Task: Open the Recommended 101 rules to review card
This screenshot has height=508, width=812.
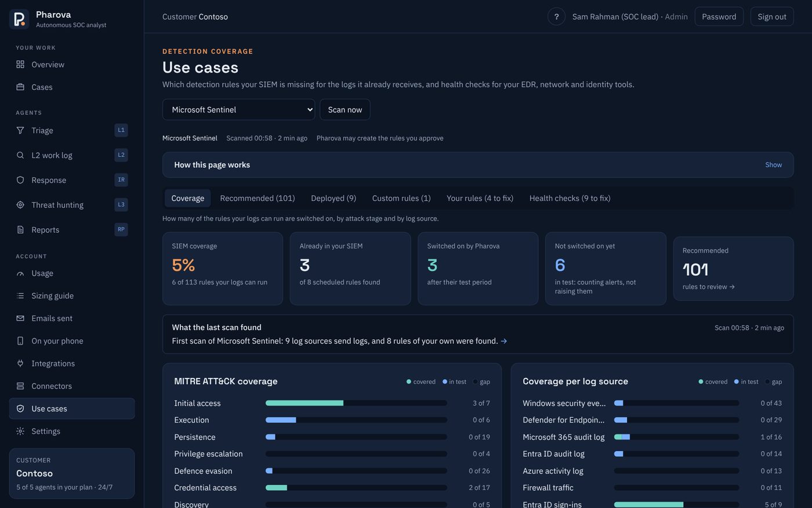Action: (x=733, y=268)
